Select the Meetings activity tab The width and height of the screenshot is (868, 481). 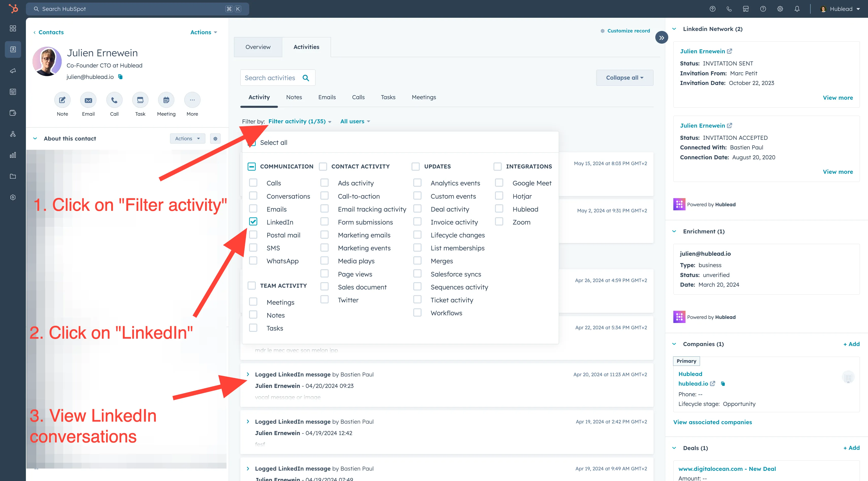424,97
